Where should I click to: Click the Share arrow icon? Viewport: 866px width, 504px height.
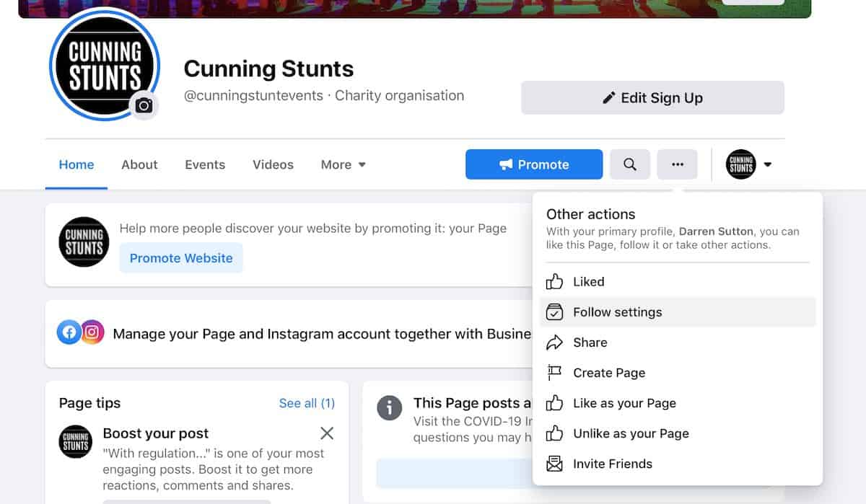pyautogui.click(x=554, y=342)
